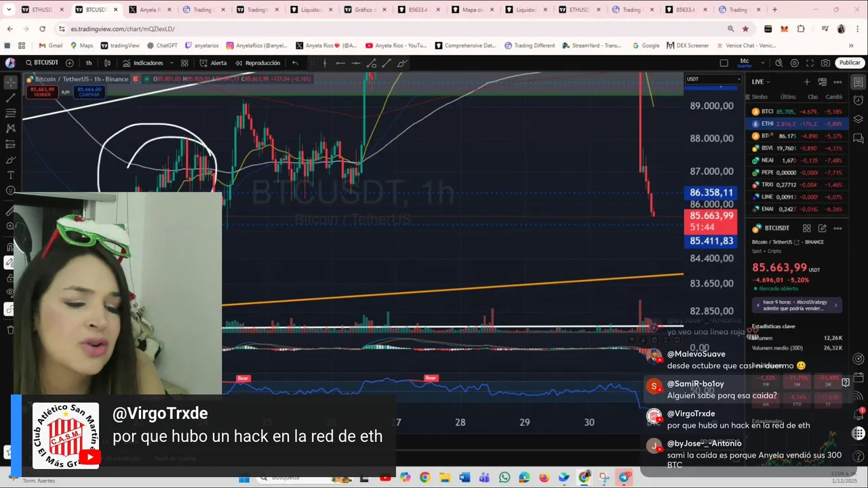
Task: Open the StreamYard bookmark
Action: [591, 45]
